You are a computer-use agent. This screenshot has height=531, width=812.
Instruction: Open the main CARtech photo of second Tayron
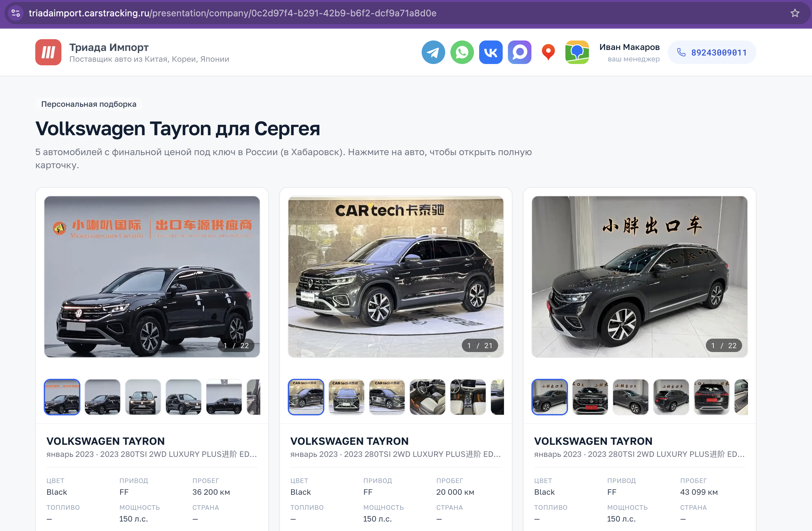(x=396, y=277)
